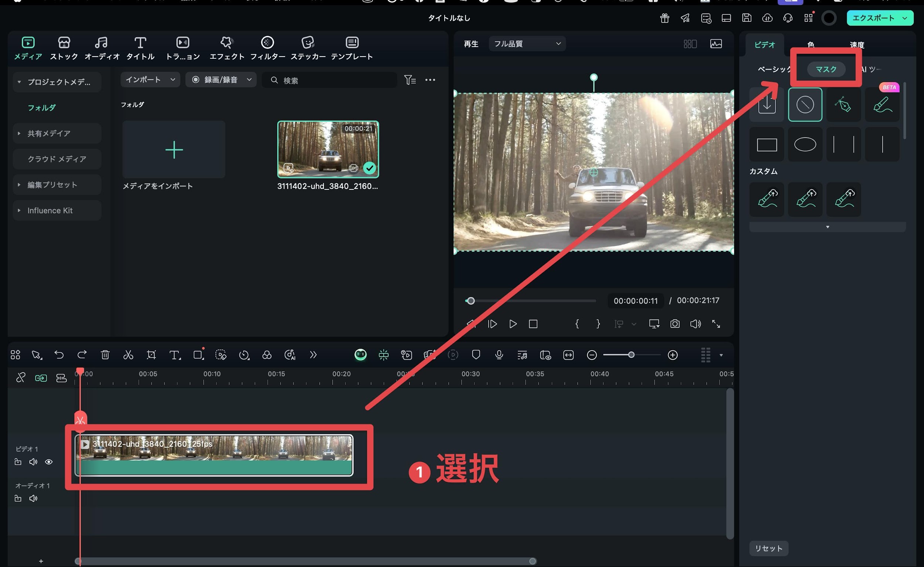Switch to the Mask sub-tab

[826, 69]
